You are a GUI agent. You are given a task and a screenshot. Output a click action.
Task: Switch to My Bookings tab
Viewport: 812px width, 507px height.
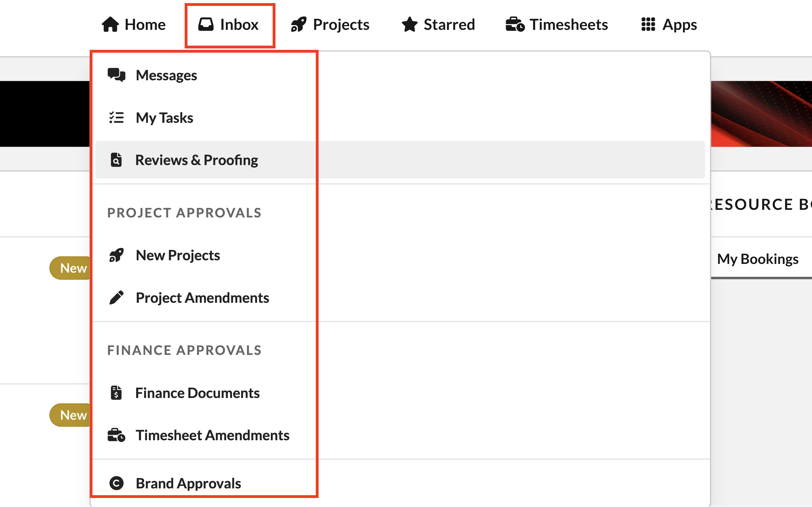(x=757, y=259)
